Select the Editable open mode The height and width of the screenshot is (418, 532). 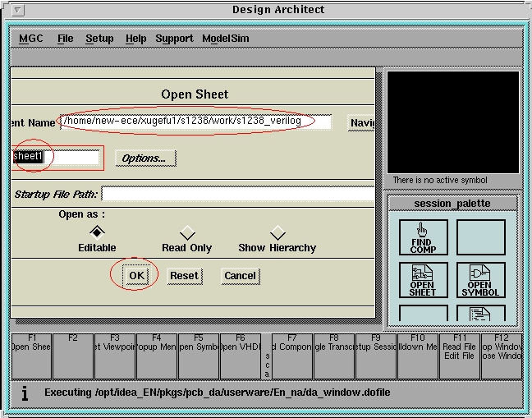97,232
